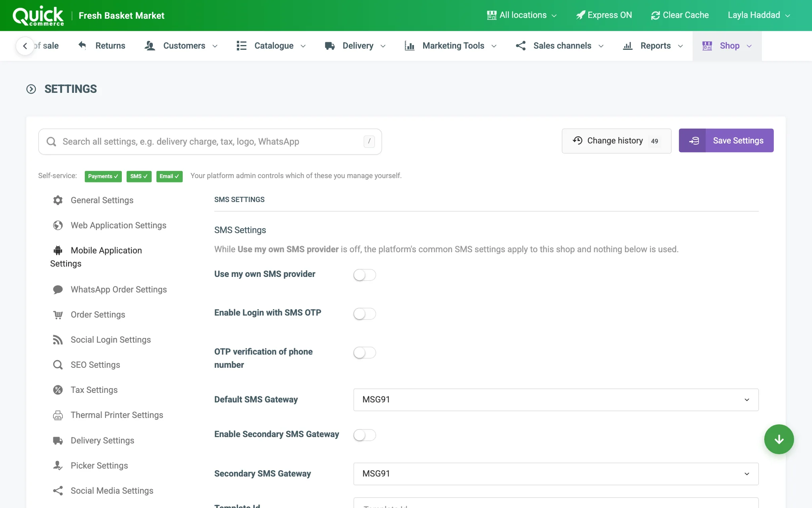Select Social Login Settings
This screenshot has width=812, height=508.
(102, 340)
